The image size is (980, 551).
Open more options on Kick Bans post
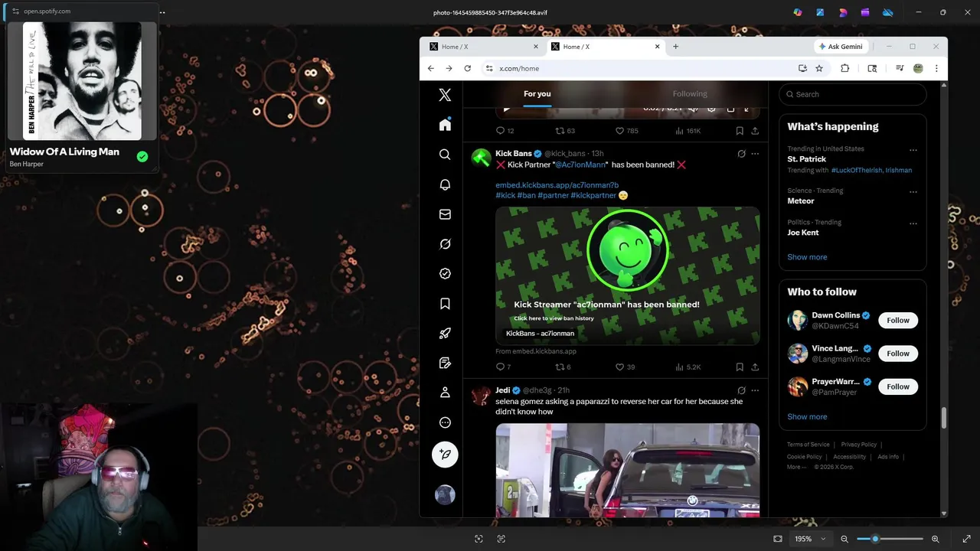pyautogui.click(x=755, y=154)
